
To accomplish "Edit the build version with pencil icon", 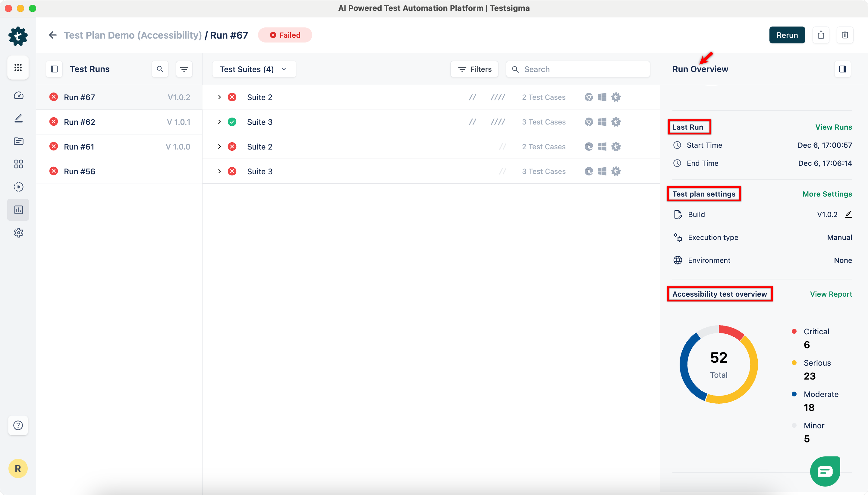I will (849, 215).
